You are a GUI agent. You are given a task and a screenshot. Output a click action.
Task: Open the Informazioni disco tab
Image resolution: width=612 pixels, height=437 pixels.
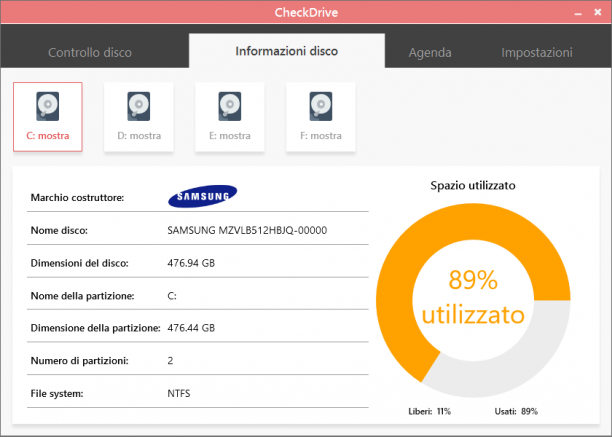coord(286,51)
